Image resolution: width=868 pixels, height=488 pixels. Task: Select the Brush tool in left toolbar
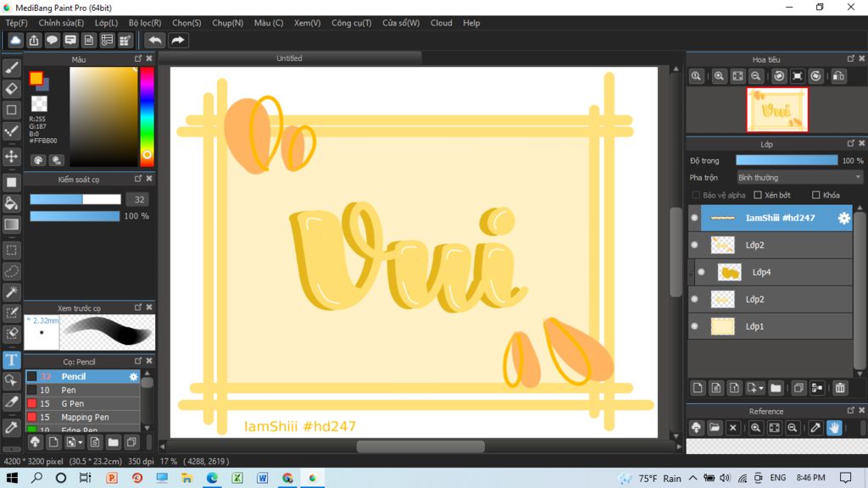12,68
